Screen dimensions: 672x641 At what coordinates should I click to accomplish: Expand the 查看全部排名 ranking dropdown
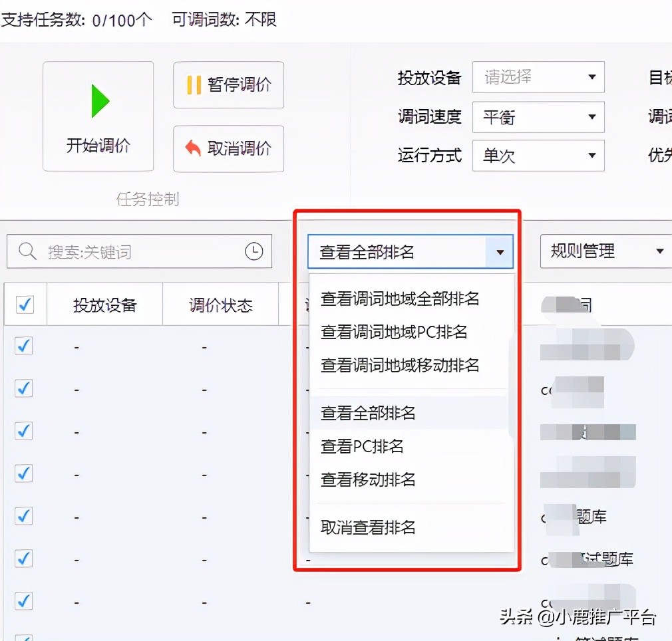(501, 251)
